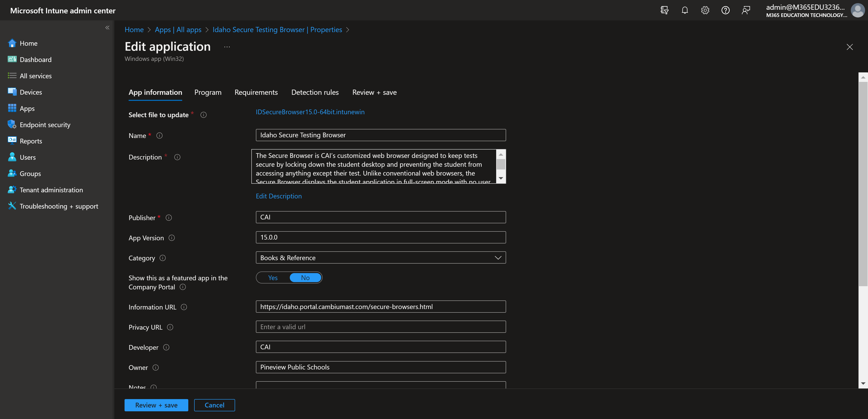Show info tooltip for Privacy URL
Viewport: 868px width, 419px height.
point(170,327)
